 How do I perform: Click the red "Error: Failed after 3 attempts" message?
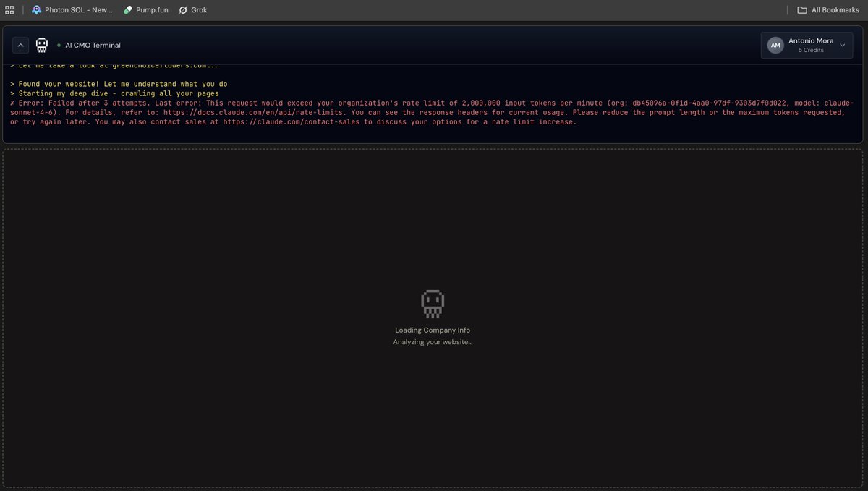(432, 112)
